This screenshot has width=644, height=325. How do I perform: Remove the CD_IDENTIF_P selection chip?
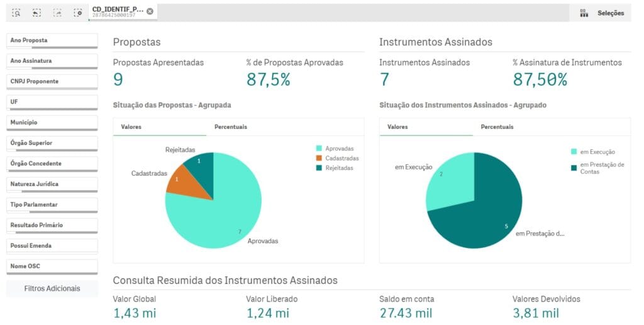coord(150,11)
